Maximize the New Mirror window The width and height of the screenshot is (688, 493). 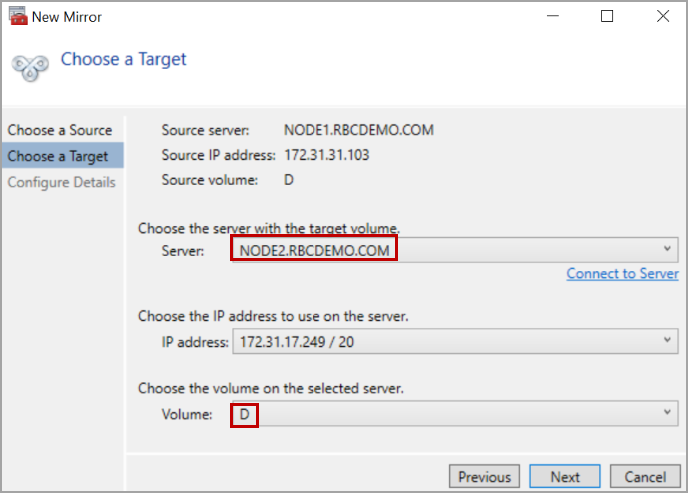coord(607,17)
